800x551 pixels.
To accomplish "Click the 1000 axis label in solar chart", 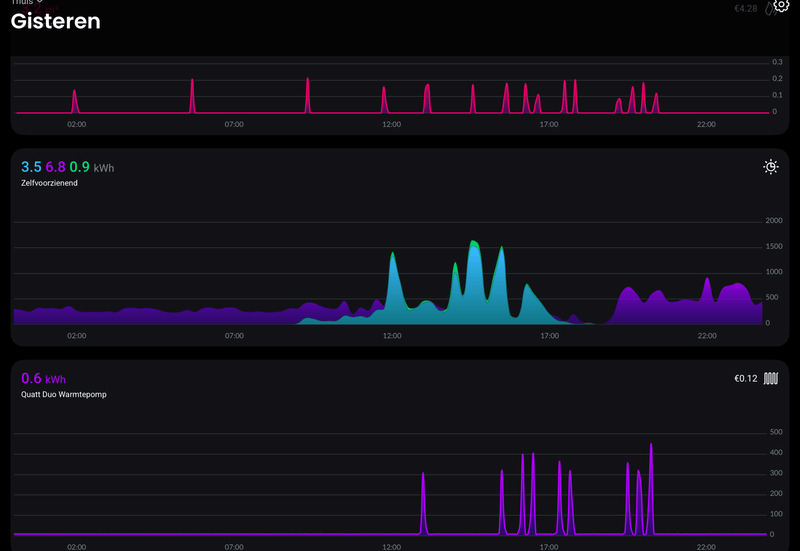I will coord(773,271).
